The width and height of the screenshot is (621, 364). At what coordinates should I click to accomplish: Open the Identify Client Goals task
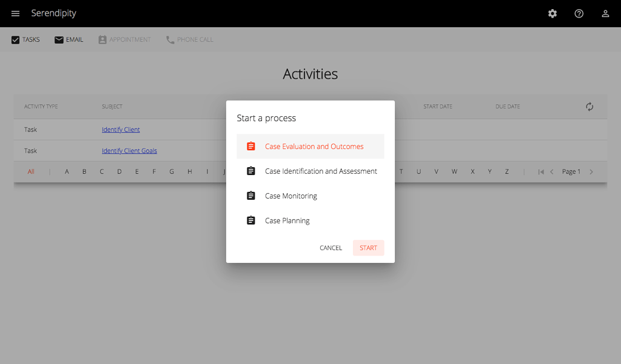129,150
